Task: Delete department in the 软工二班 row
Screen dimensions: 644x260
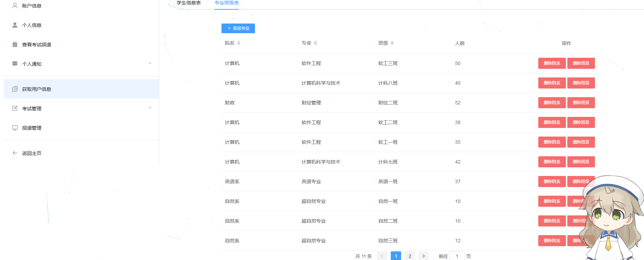Action: tap(552, 122)
